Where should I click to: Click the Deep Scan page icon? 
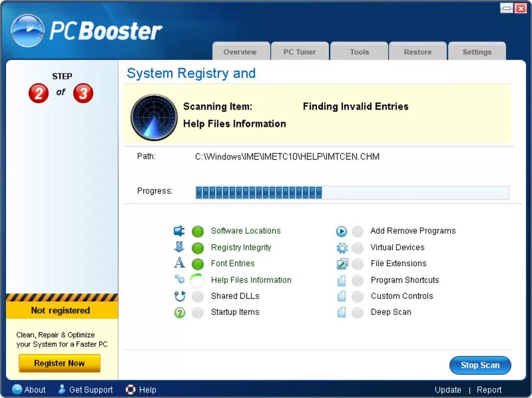tap(342, 312)
